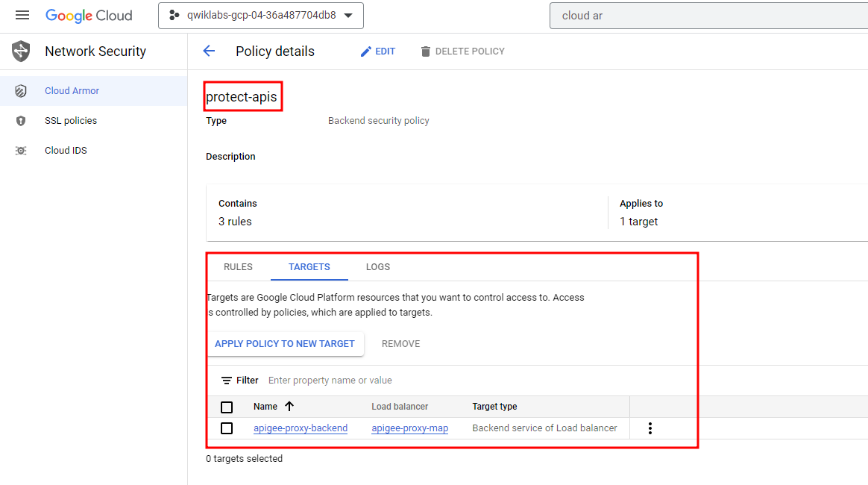
Task: Go back using the arrow icon
Action: pos(209,51)
